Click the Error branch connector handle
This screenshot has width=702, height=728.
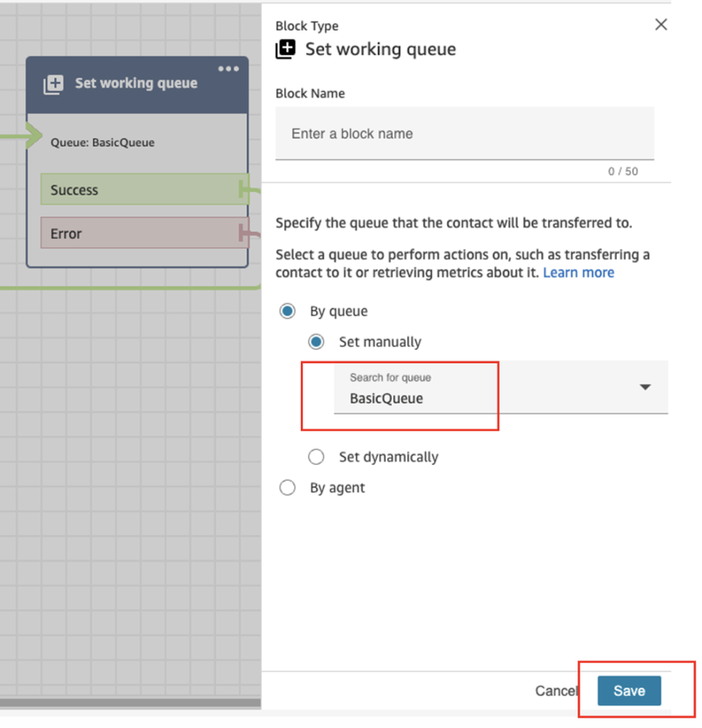243,232
